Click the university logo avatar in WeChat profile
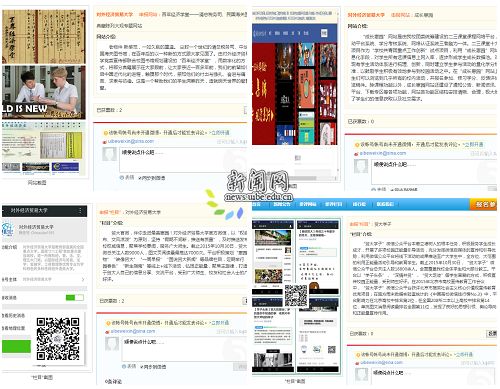500x389 pixels. pyautogui.click(x=7, y=229)
